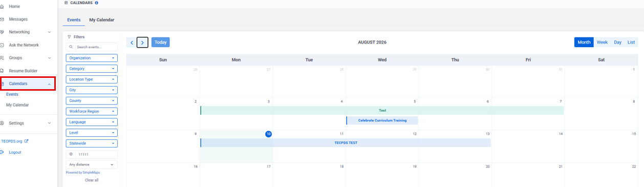
Task: Open the Level filter dropdown
Action: click(x=92, y=133)
